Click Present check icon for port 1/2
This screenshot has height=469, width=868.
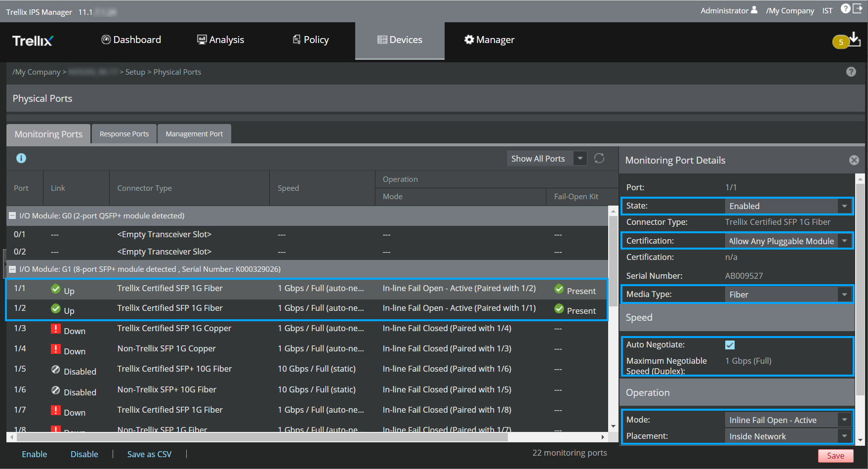(559, 309)
